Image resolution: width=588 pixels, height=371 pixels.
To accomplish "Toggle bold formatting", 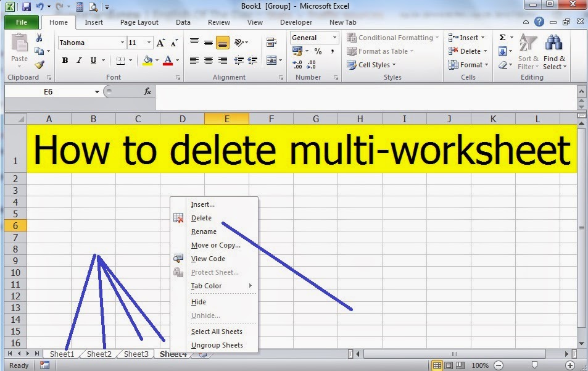I will pyautogui.click(x=64, y=60).
